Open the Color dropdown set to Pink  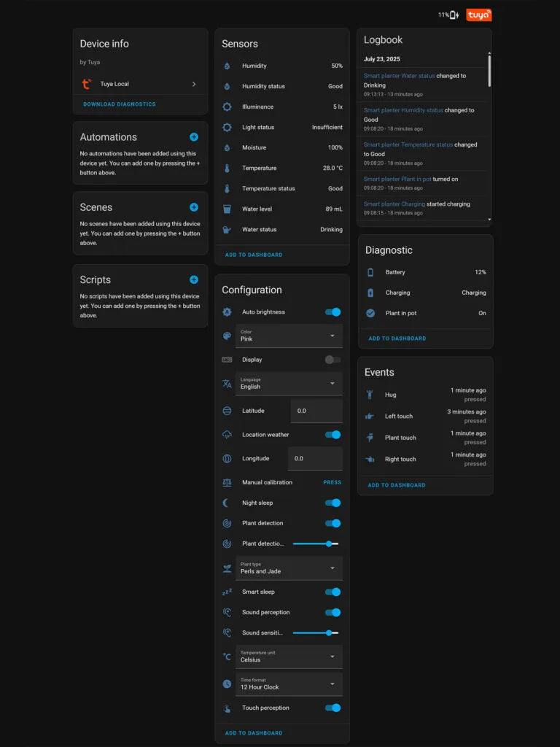[289, 336]
